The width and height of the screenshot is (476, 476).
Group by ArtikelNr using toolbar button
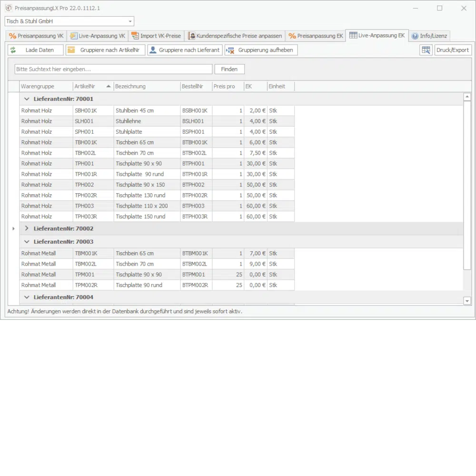[x=105, y=50]
